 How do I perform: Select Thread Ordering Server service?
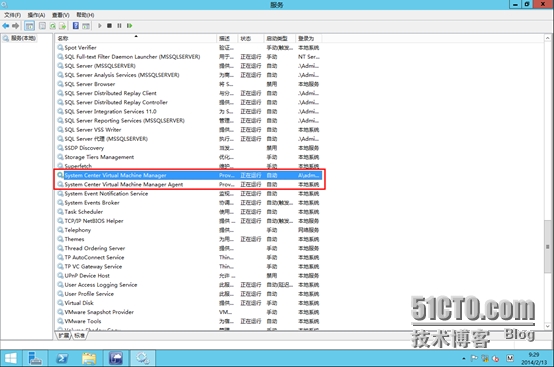click(x=189, y=248)
